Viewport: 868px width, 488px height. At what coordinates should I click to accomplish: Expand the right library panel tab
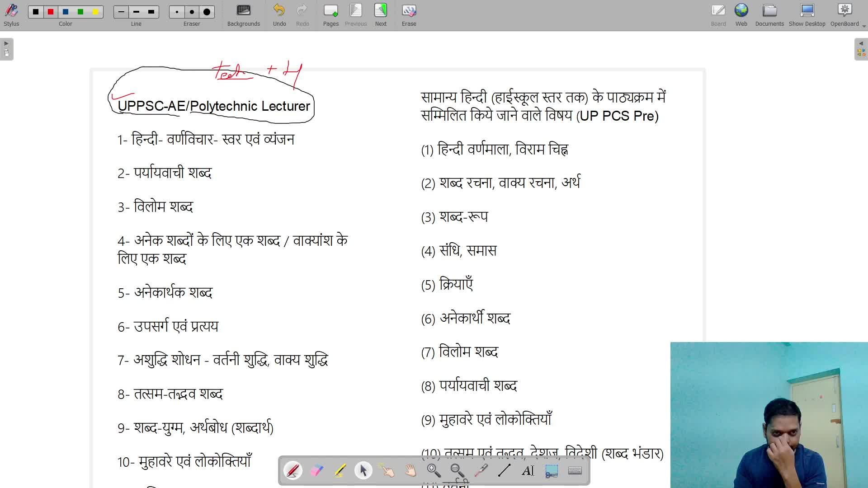tap(861, 49)
